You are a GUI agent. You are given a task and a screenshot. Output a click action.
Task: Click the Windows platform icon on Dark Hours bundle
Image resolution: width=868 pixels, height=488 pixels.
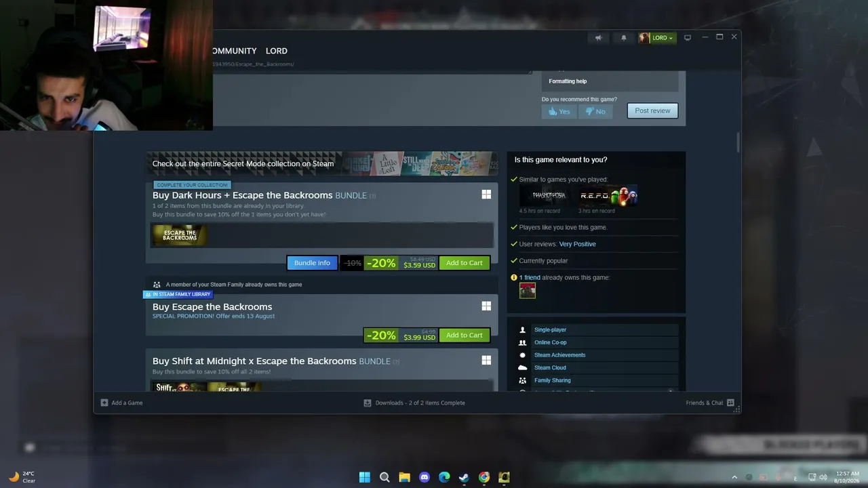point(486,195)
